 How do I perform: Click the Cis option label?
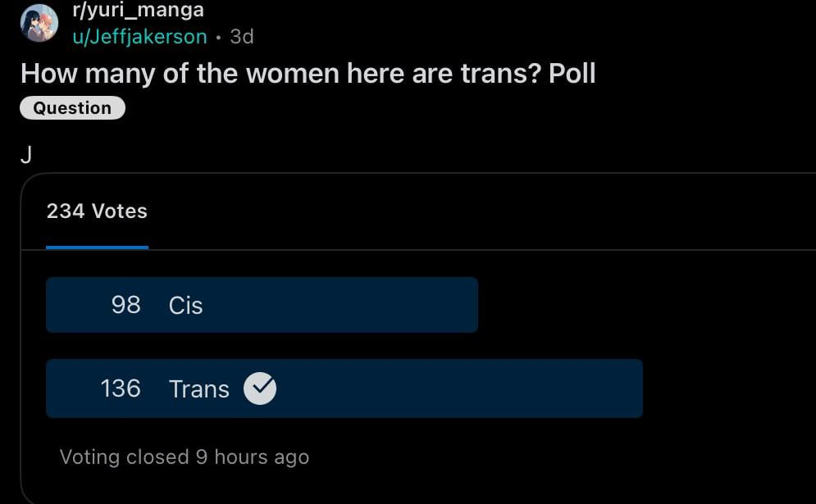pos(185,306)
